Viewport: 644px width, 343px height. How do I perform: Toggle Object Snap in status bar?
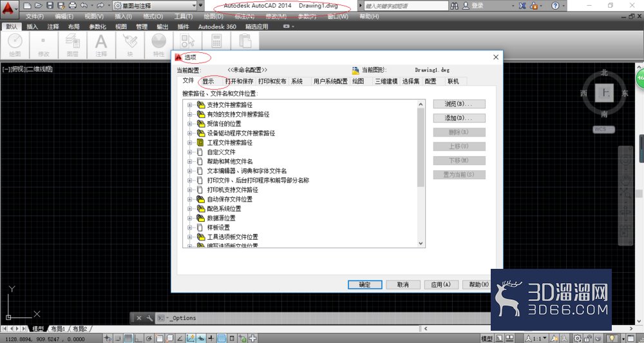click(159, 338)
